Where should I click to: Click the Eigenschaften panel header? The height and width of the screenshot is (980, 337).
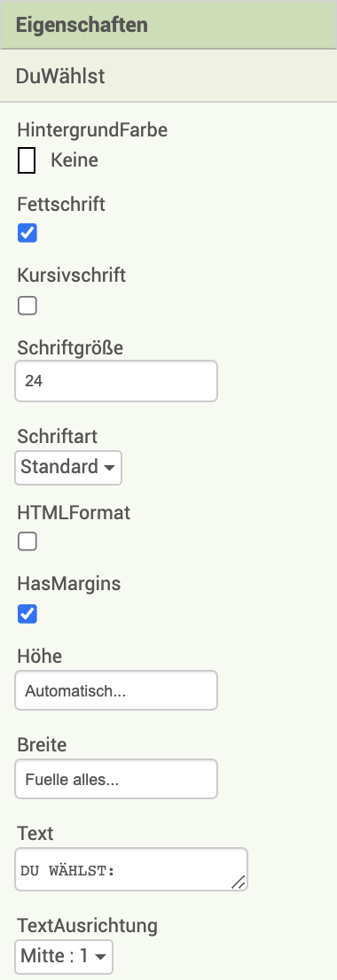coord(168,25)
